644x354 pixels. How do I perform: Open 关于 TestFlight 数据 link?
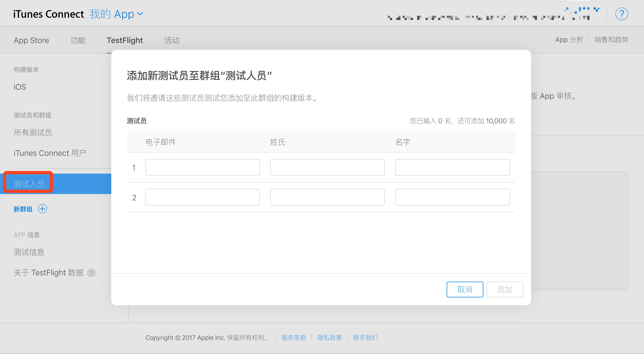(49, 273)
